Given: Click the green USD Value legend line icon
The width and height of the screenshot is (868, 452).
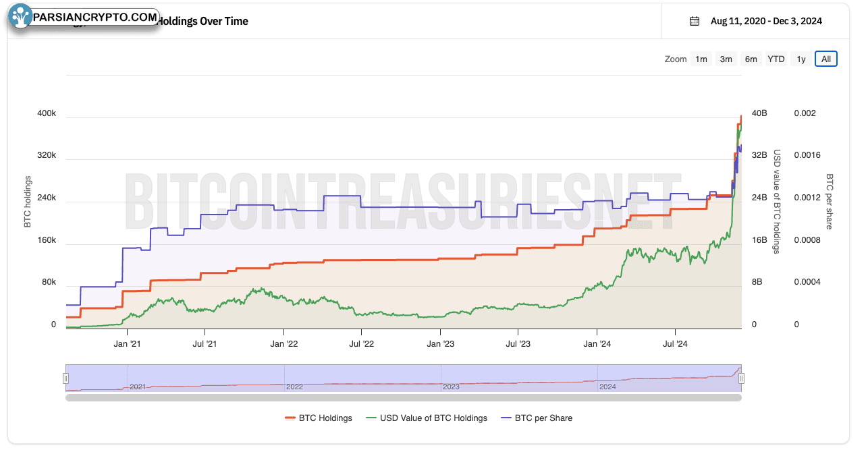Looking at the screenshot, I should 371,418.
